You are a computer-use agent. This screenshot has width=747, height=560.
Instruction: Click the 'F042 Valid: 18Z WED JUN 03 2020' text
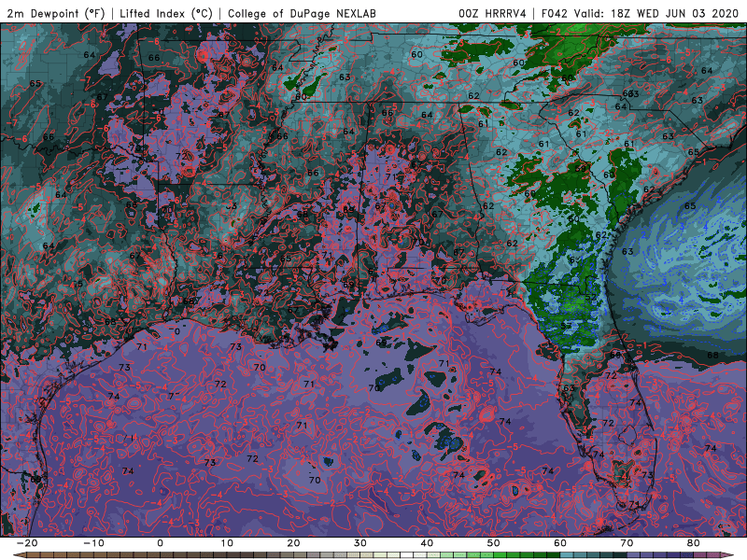coord(640,13)
